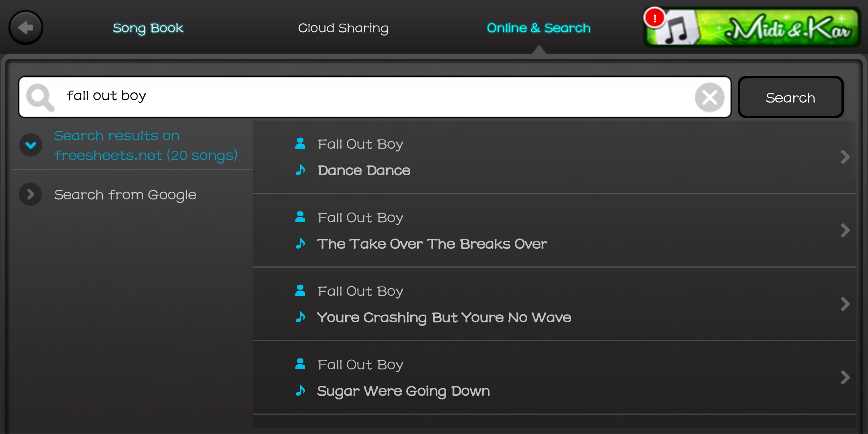Collapse the freesheets.net search results section
868x434 pixels.
click(31, 145)
